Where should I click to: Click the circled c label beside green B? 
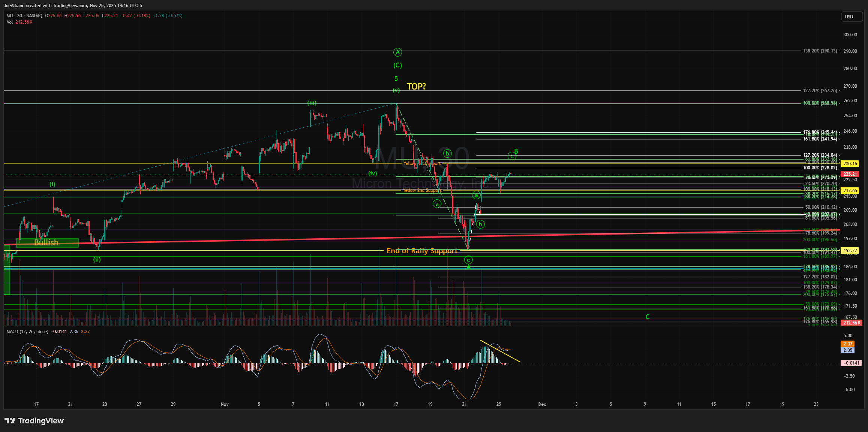[511, 156]
